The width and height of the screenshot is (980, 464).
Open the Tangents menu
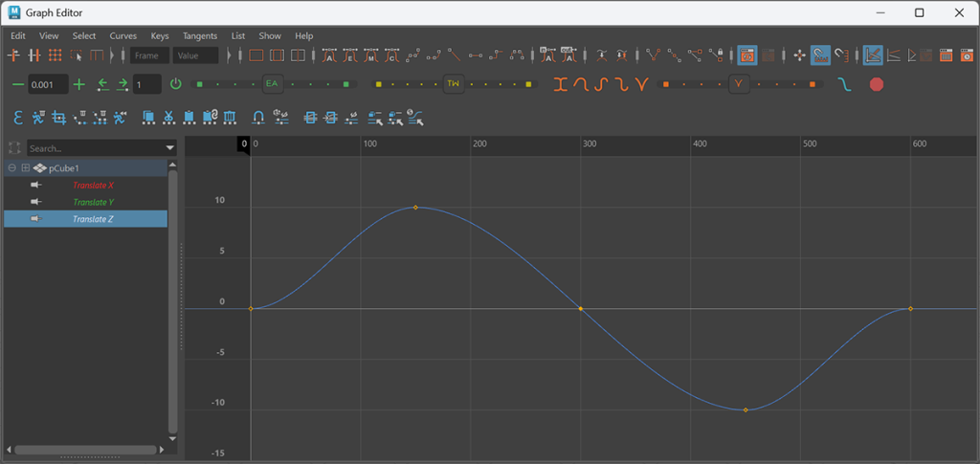tap(200, 35)
